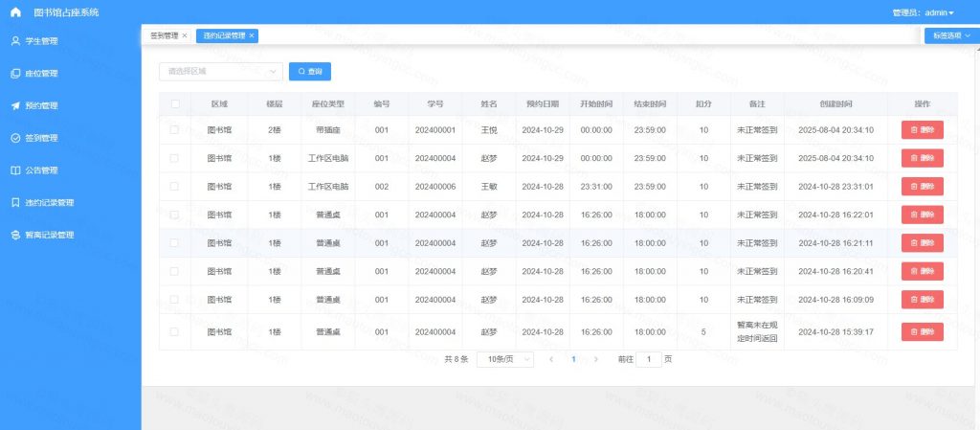Screen dimensions: 980x430
Task: Check the row created 2024-10-28 16:09:09
Action: point(174,300)
